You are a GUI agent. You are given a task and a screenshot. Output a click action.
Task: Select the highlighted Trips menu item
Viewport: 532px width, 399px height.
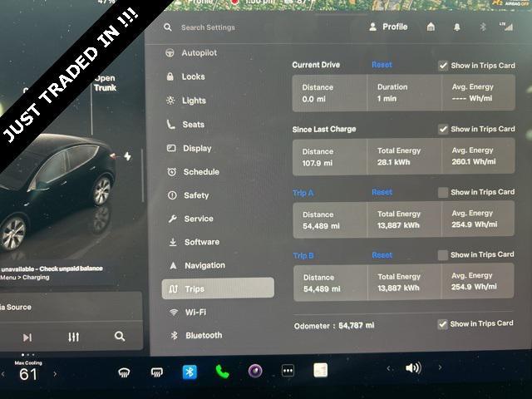[218, 288]
